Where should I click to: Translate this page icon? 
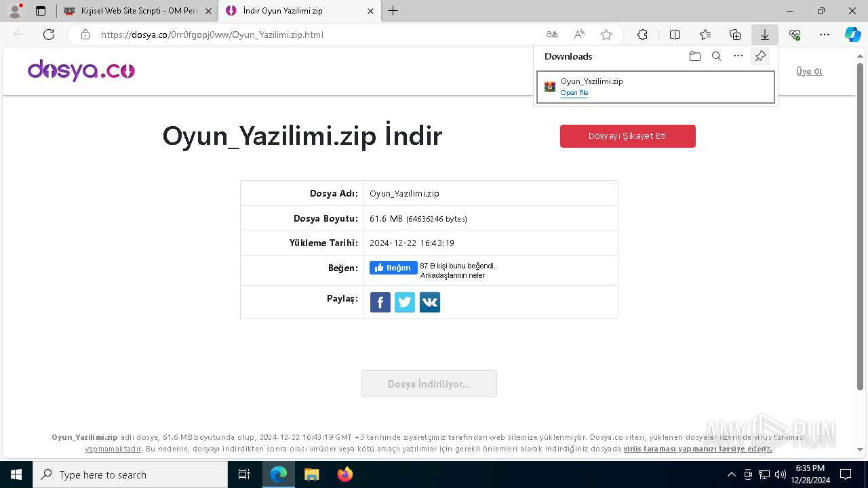point(552,35)
